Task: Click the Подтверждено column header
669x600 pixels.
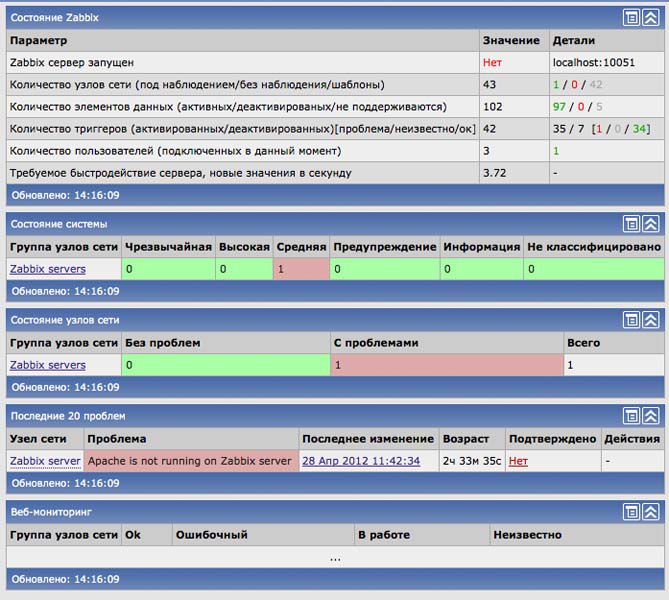Action: (553, 439)
